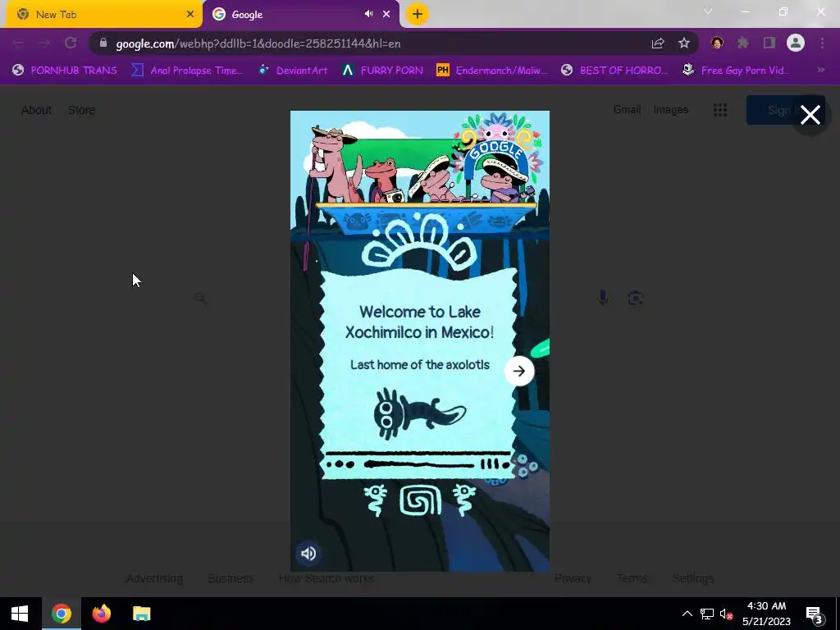Expand the tab search chevron
The height and width of the screenshot is (630, 840).
[708, 11]
